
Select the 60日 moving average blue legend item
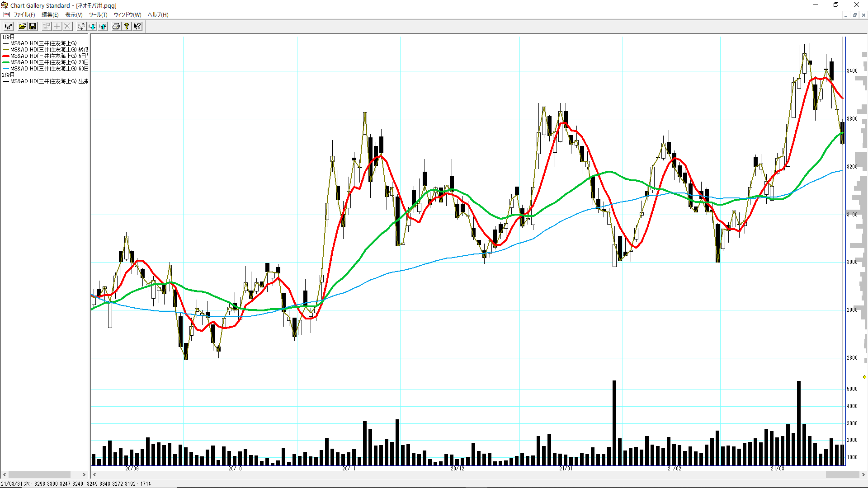click(x=45, y=69)
